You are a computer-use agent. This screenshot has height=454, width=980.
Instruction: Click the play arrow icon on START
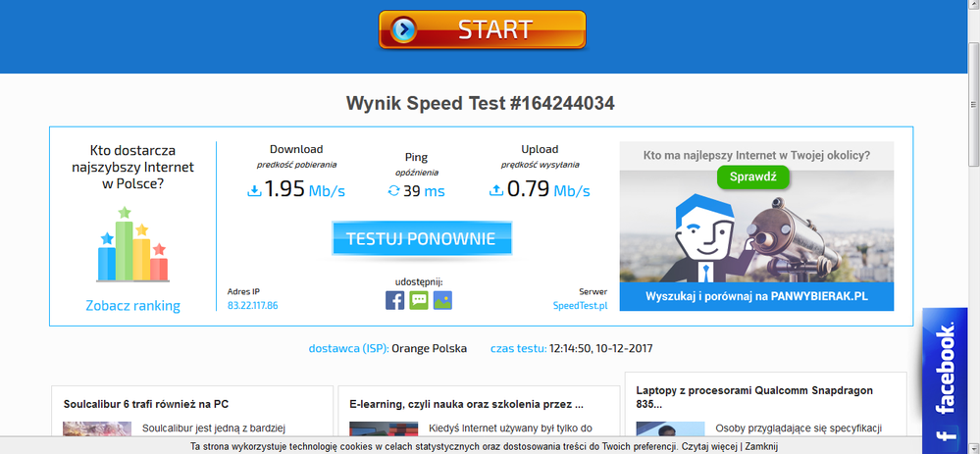click(x=404, y=29)
